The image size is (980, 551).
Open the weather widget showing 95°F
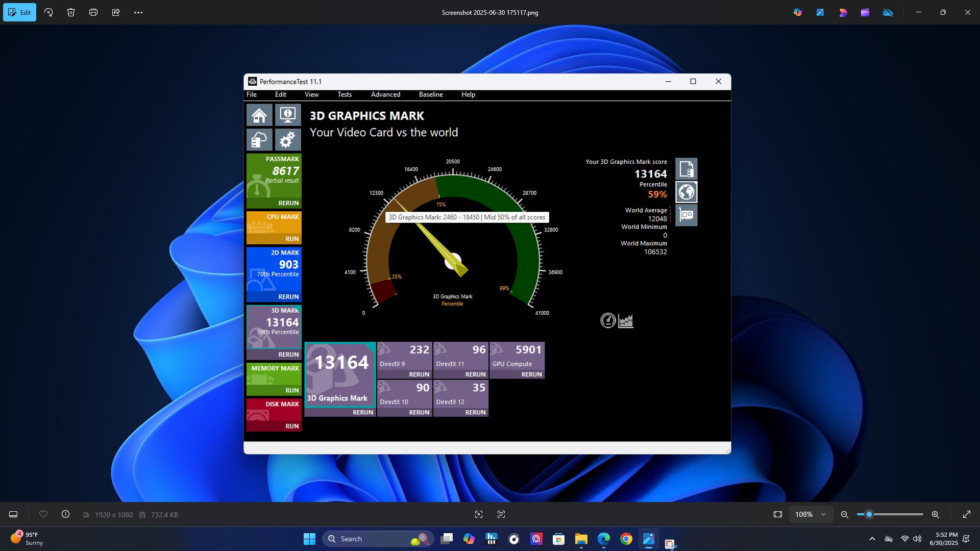[27, 539]
